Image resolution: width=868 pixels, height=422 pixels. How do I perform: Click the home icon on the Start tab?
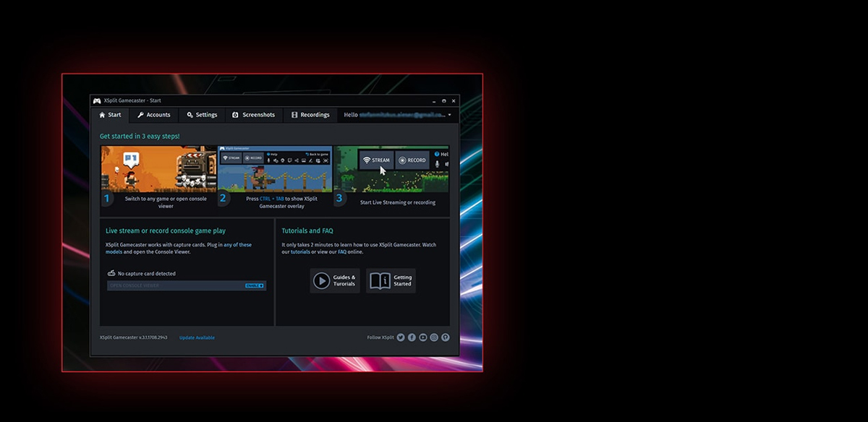click(x=101, y=115)
